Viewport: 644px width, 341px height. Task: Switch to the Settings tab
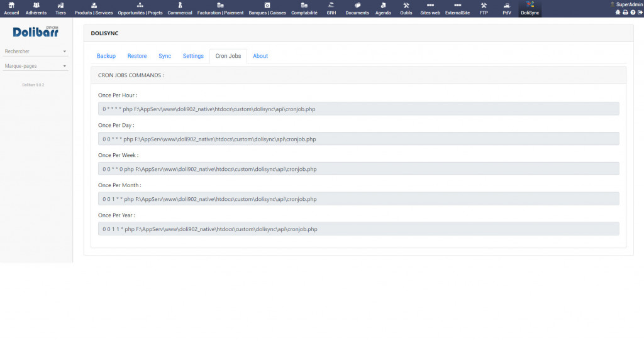coord(193,56)
